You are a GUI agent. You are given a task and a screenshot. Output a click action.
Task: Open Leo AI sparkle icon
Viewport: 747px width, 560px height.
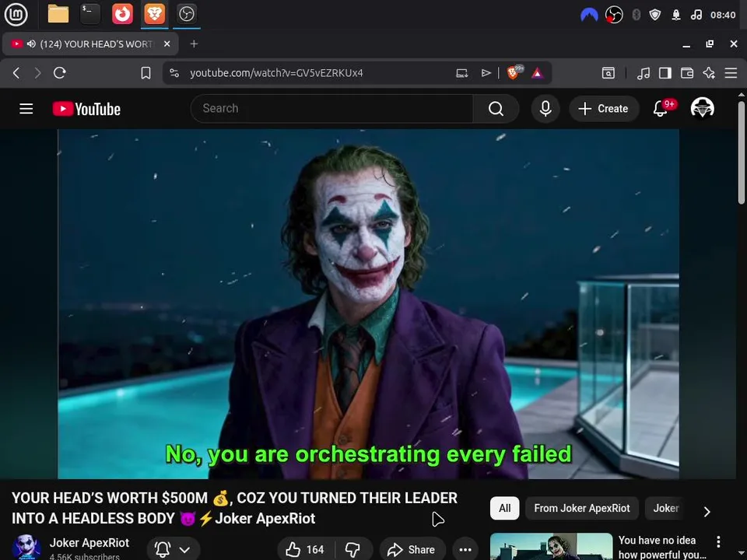pyautogui.click(x=709, y=73)
